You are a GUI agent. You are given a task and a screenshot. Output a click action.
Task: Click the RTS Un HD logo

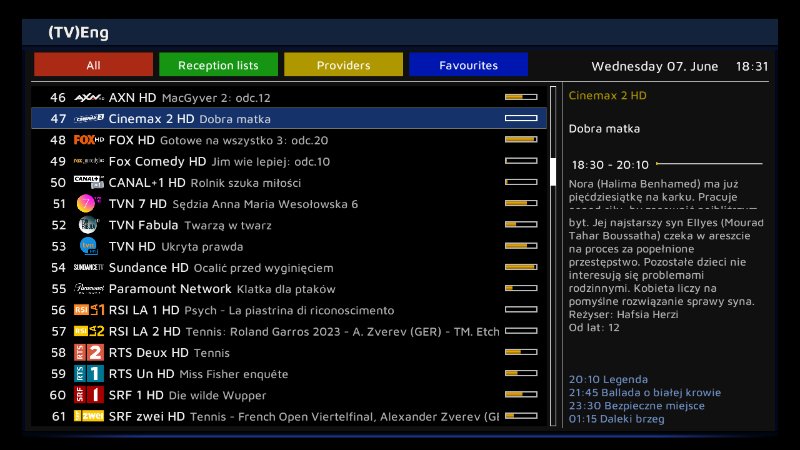click(x=89, y=374)
